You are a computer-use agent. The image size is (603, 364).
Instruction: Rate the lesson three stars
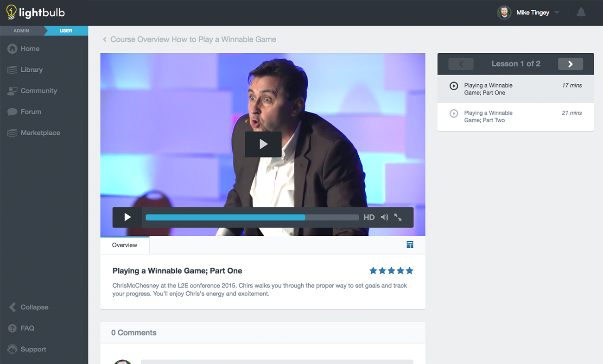(x=391, y=271)
